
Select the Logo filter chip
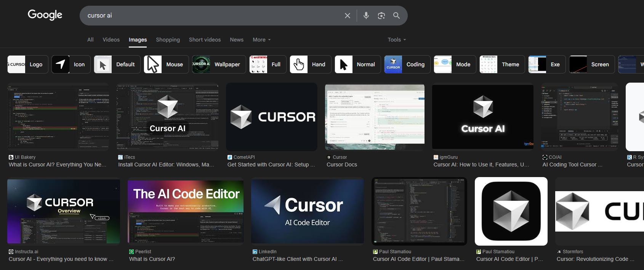(x=28, y=64)
